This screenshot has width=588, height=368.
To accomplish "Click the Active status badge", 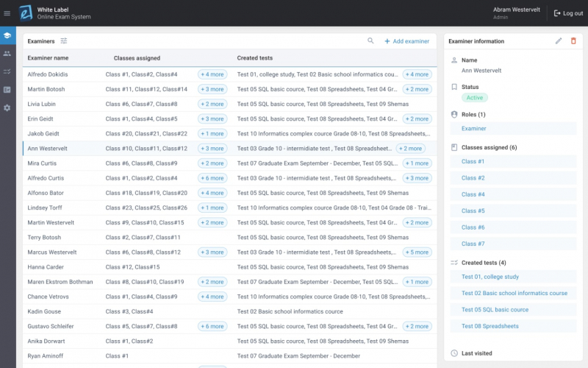I will (474, 98).
